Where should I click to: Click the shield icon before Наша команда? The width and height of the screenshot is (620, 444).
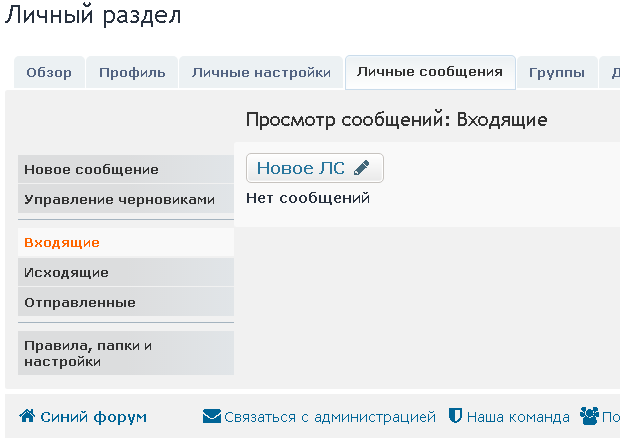point(454,416)
